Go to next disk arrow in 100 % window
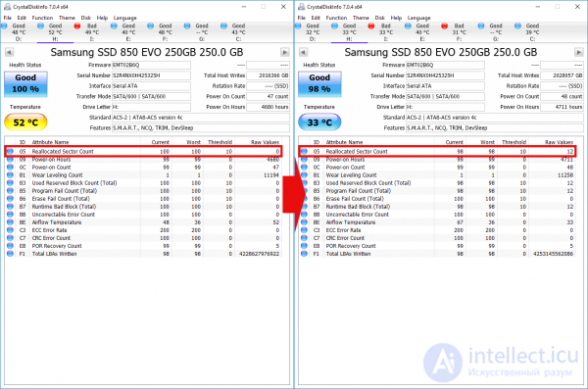This screenshot has width=588, height=389. point(284,52)
